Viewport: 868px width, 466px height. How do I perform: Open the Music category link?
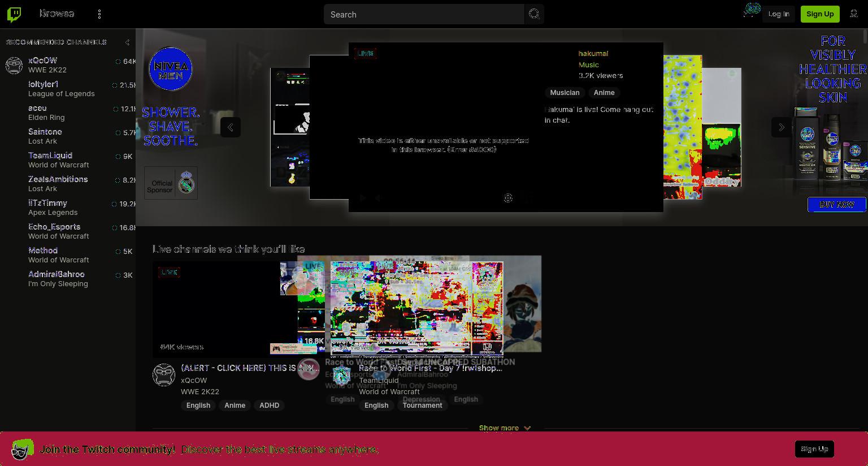point(588,64)
